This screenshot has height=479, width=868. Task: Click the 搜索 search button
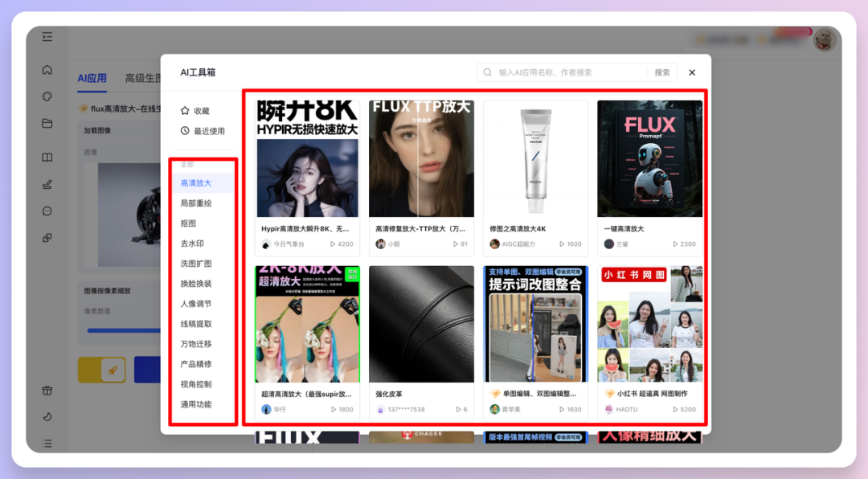point(661,72)
